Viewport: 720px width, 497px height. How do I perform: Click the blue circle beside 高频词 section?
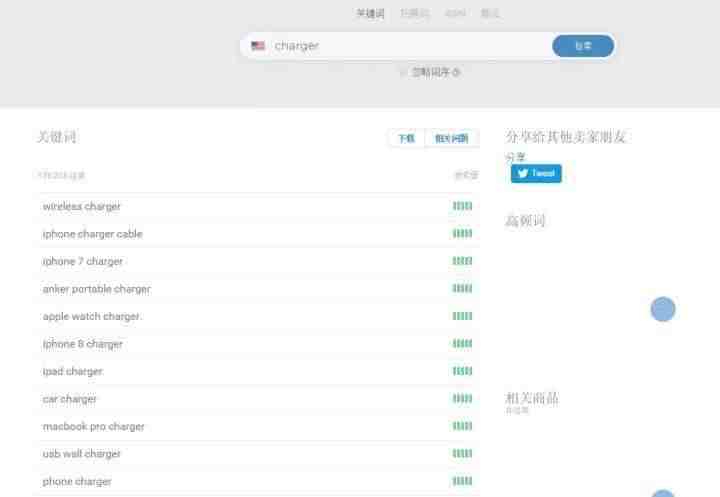click(663, 309)
